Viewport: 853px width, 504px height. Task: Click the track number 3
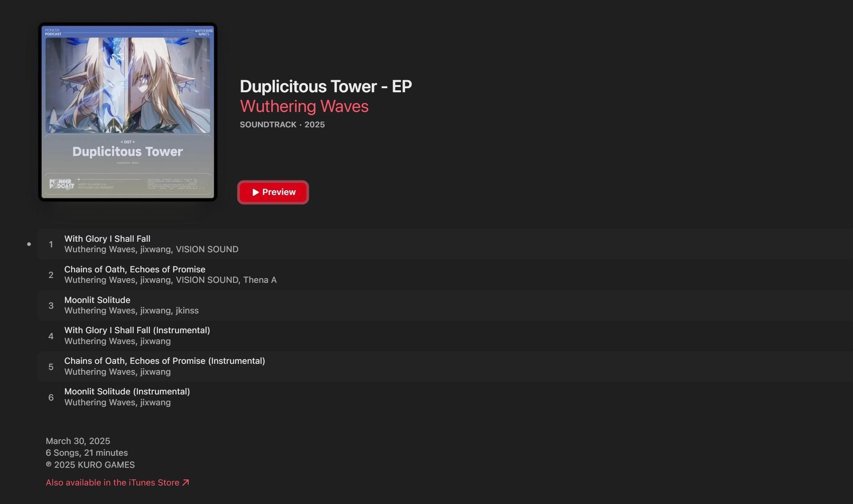point(51,306)
